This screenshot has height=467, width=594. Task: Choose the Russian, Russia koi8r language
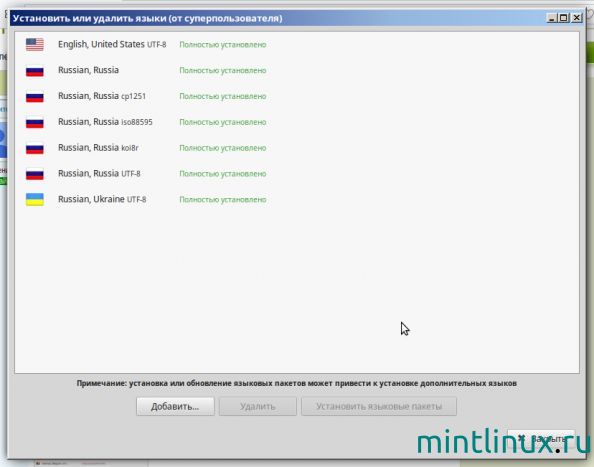297,148
